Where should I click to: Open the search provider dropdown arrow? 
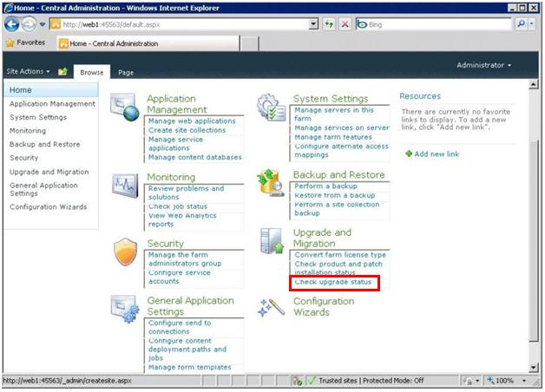[x=531, y=24]
